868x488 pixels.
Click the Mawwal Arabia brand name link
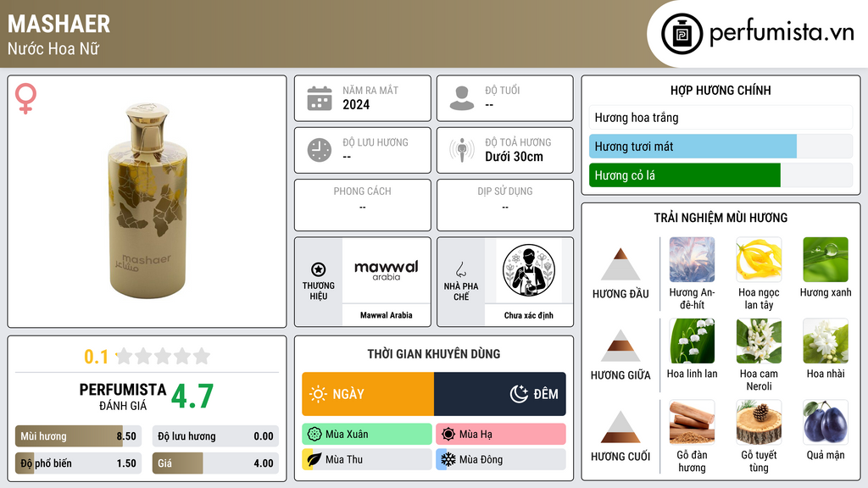pyautogui.click(x=387, y=315)
